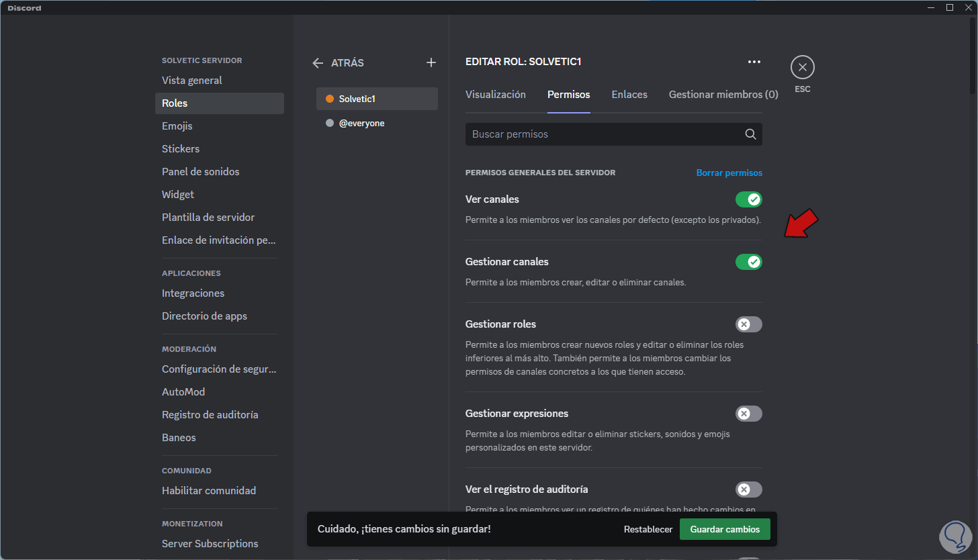This screenshot has width=978, height=560.
Task: Enable the Gestionar roles permission
Action: pyautogui.click(x=748, y=324)
